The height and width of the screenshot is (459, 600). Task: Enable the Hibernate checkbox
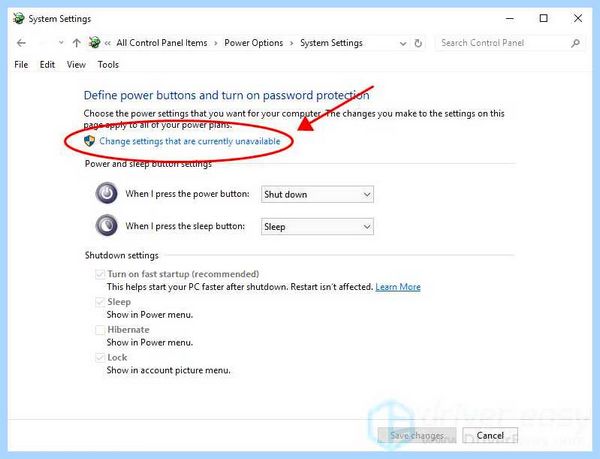(x=100, y=330)
